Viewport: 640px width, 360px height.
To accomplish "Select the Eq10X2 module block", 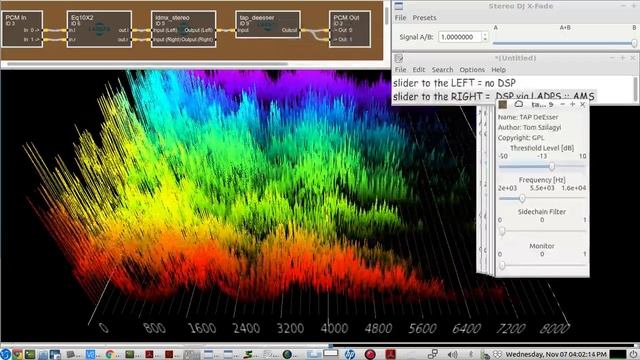I will click(99, 29).
